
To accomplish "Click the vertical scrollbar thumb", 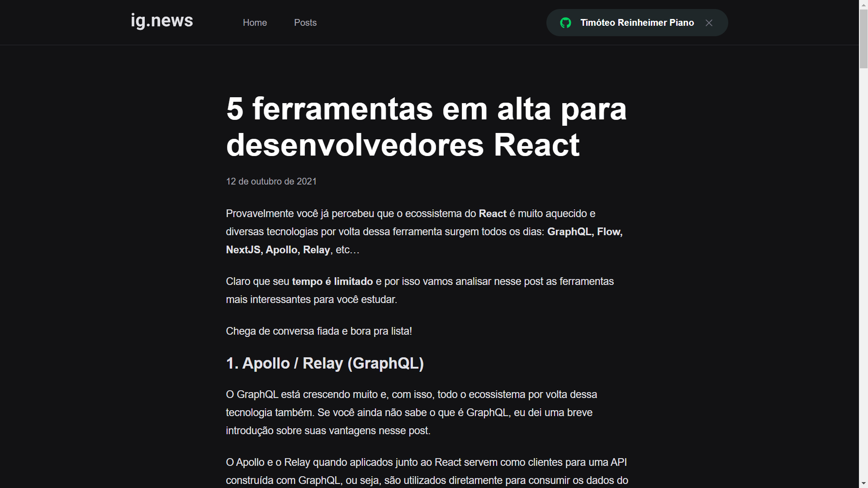I will coord(863,38).
